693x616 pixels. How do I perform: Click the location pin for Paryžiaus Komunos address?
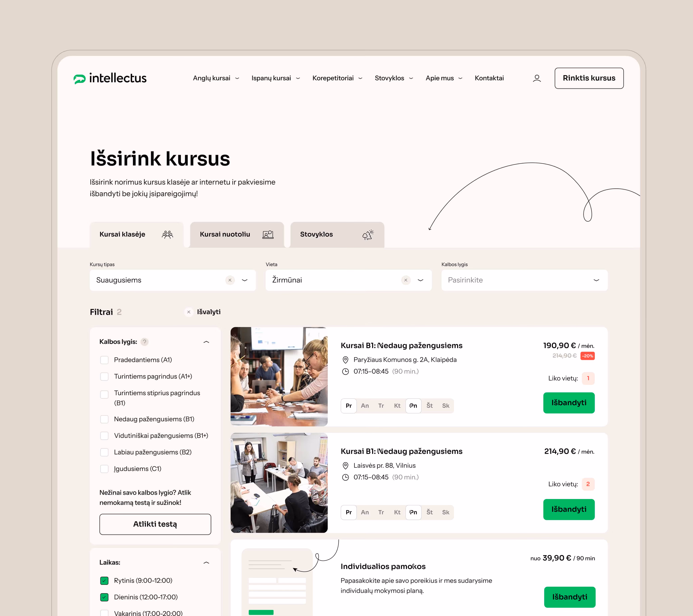pyautogui.click(x=345, y=360)
